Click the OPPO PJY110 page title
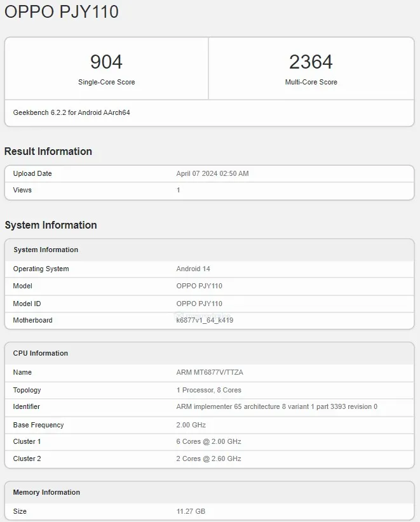 pyautogui.click(x=61, y=11)
